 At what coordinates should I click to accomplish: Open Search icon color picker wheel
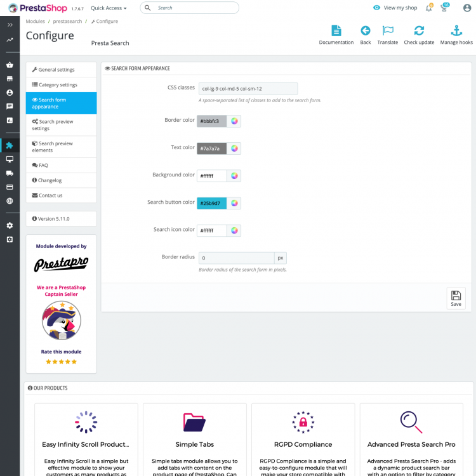pos(234,230)
